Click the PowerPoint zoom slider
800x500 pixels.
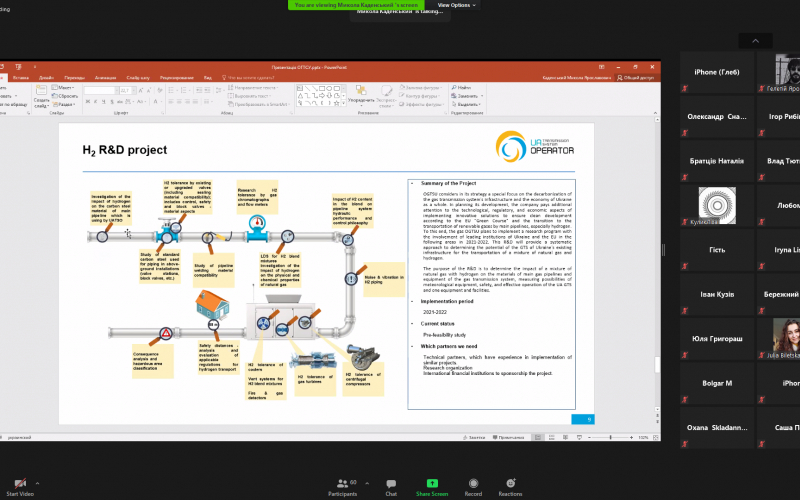click(610, 437)
